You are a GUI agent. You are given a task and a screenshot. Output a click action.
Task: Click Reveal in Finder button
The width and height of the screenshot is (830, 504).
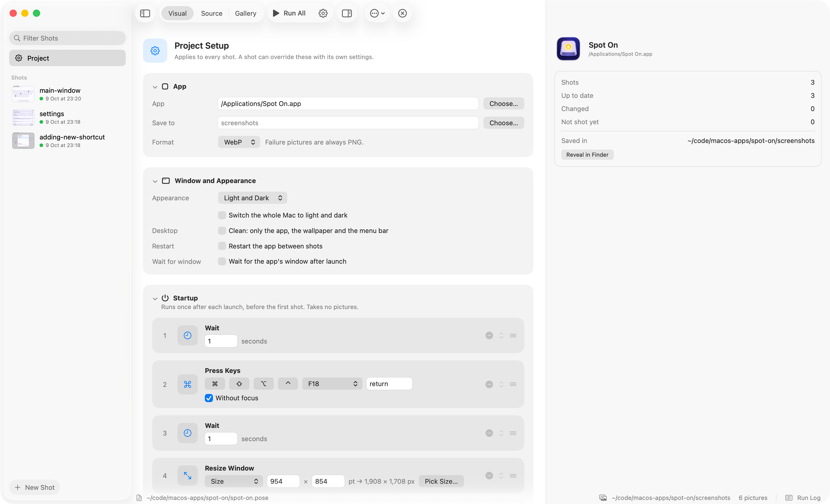(587, 155)
